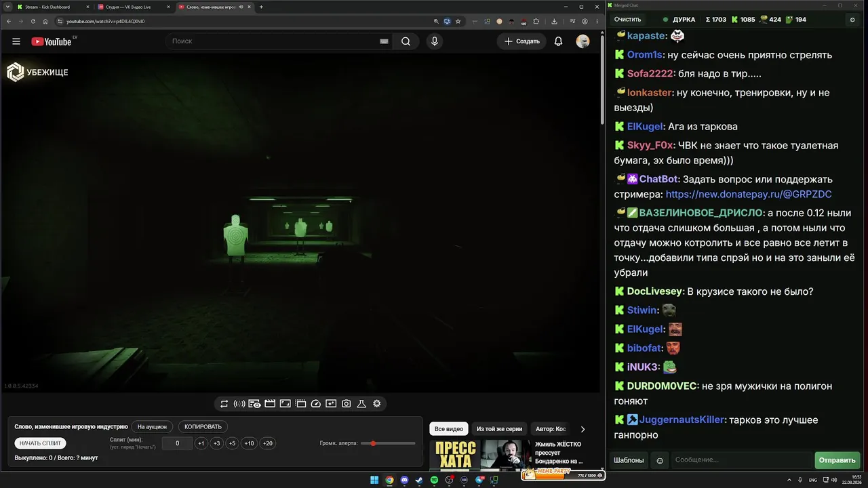Add 10 minutes to the split
The image size is (868, 488).
point(250,443)
